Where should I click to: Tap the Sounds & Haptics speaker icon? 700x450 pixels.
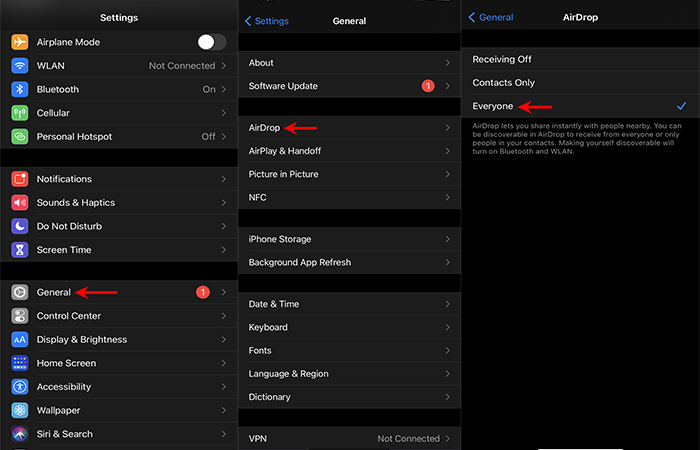[20, 203]
